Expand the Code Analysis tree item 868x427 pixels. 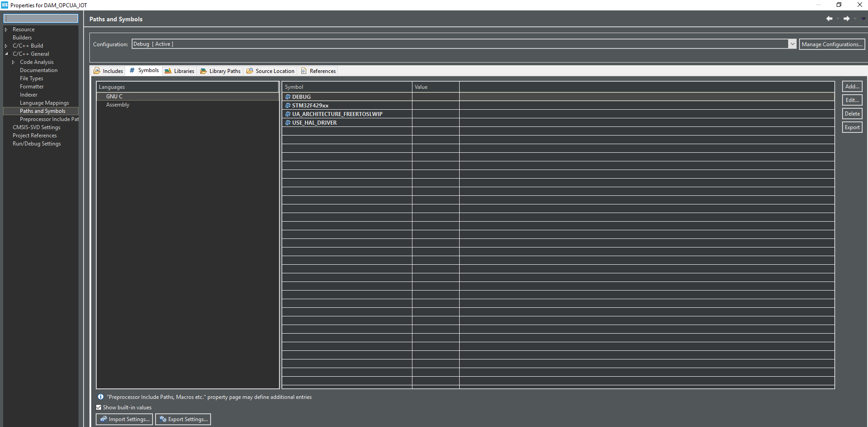pyautogui.click(x=13, y=62)
